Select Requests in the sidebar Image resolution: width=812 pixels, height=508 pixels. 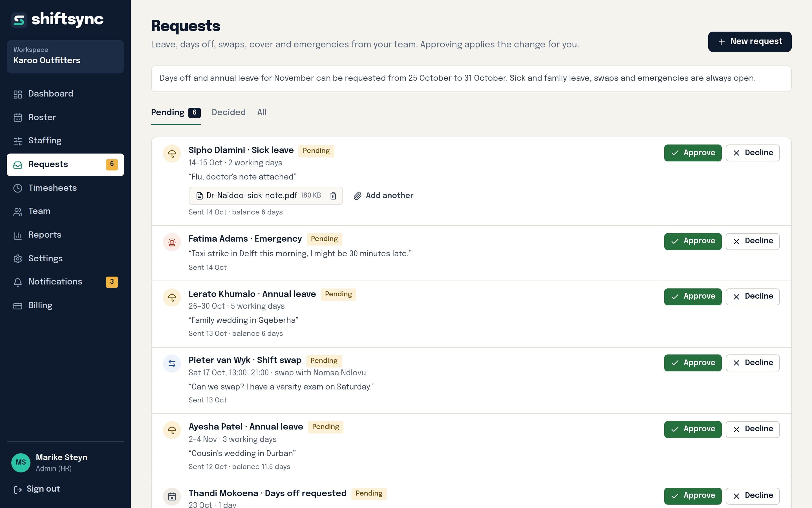click(x=65, y=165)
